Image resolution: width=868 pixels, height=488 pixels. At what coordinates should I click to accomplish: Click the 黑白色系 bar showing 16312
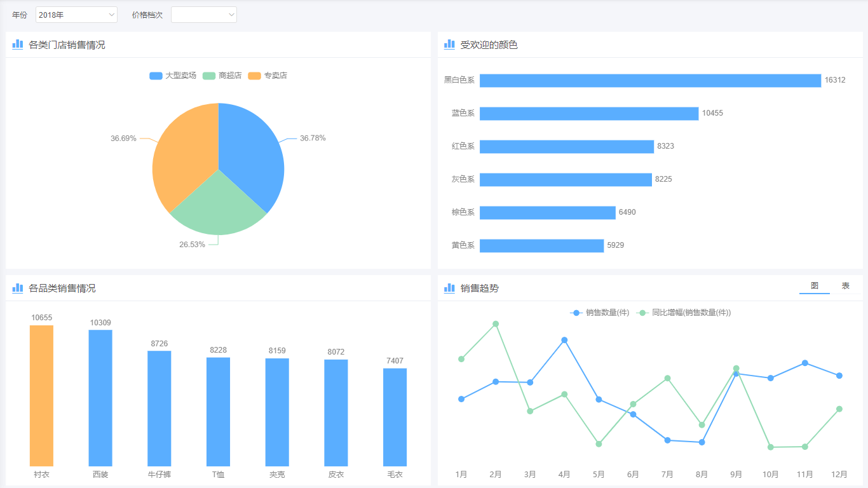(x=650, y=81)
